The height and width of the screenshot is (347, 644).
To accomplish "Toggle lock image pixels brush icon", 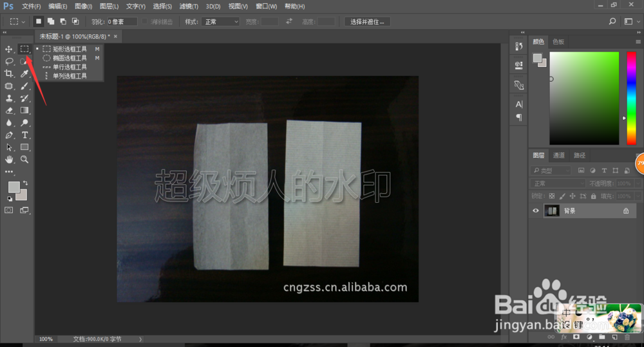I will [562, 196].
